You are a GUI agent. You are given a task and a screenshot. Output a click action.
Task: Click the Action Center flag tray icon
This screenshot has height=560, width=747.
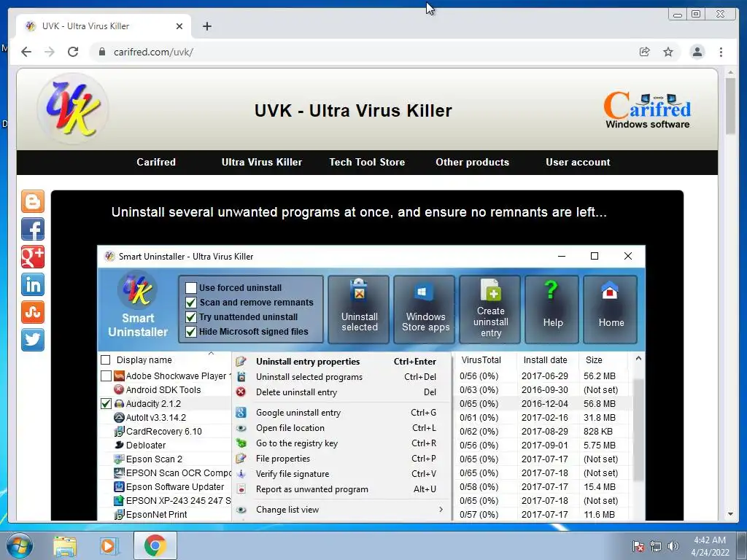[x=638, y=545]
